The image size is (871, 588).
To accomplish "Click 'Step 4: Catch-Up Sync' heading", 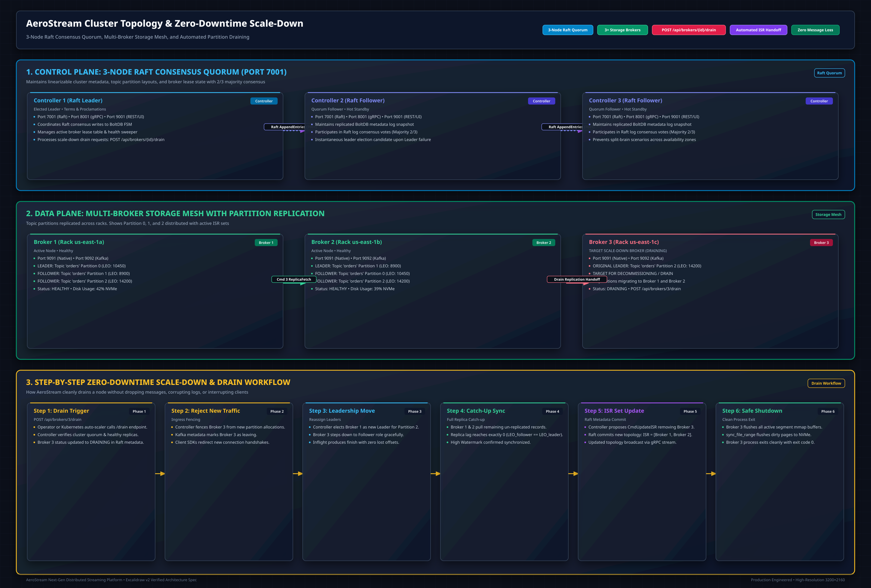I will [x=476, y=411].
